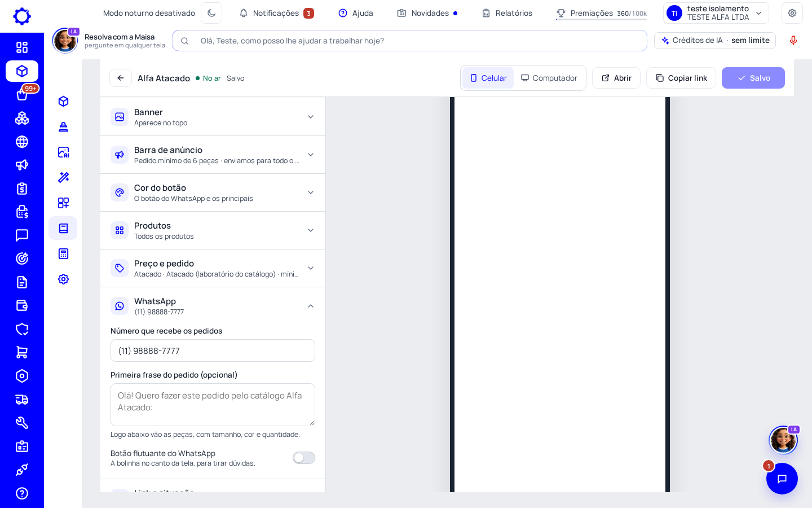Open the AI image icon in the secondary sidebar

63,152
